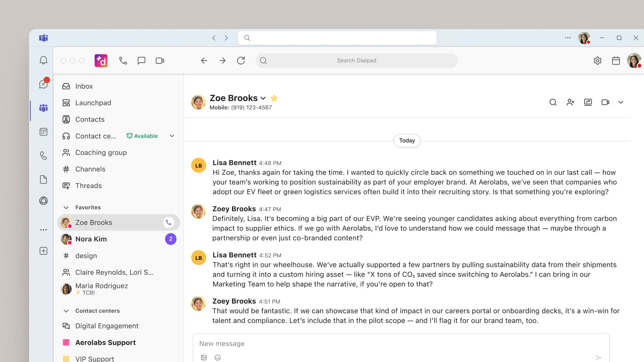Call Zoe Brooks from Favorites list

(x=169, y=223)
